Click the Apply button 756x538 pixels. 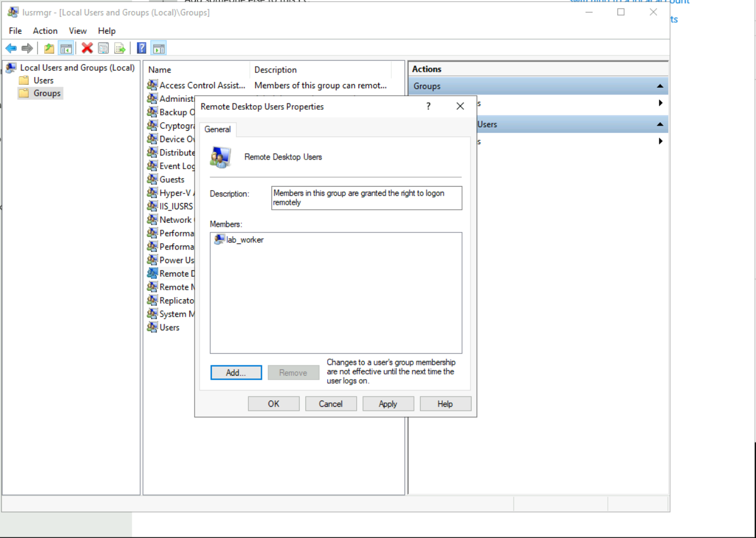388,404
